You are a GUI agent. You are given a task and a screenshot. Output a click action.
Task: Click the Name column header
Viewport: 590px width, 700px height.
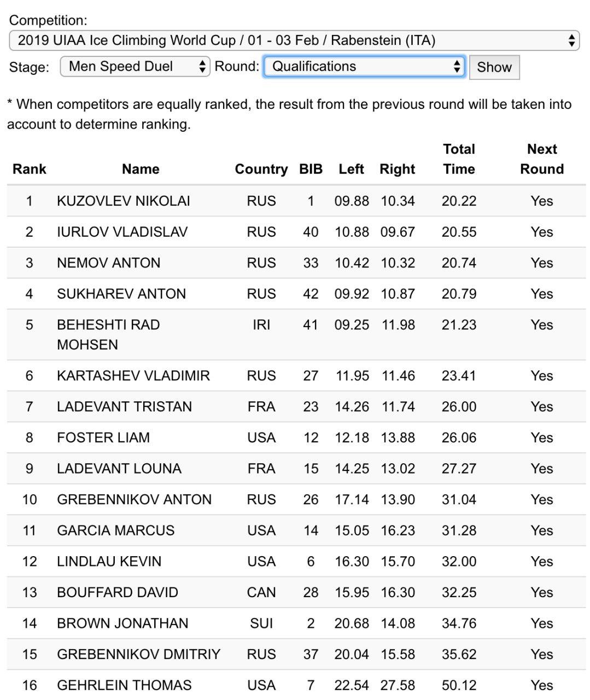coord(141,169)
